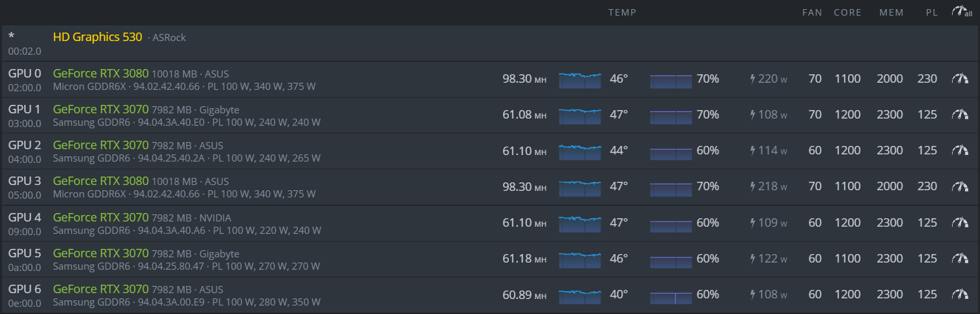Viewport: 980px width, 314px height.
Task: Open GPU 5 overclock speedometer icon
Action: click(960, 259)
